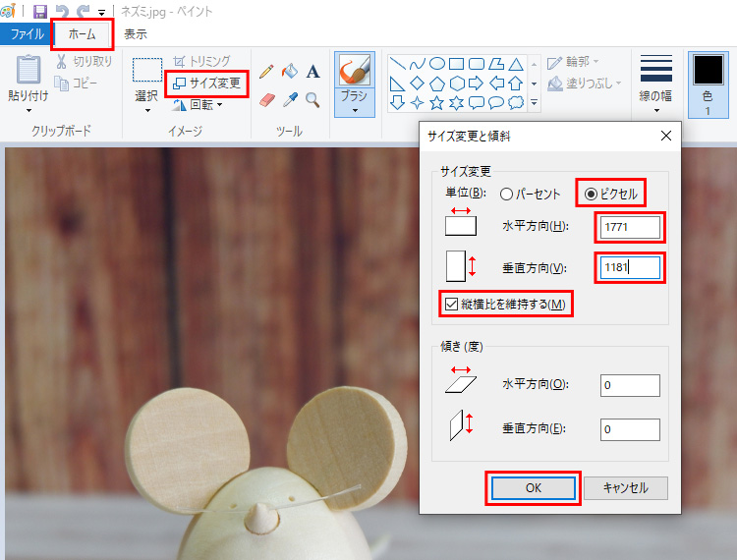This screenshot has width=737, height=560.
Task: Choose the Text tool (A icon)
Action: pyautogui.click(x=312, y=72)
